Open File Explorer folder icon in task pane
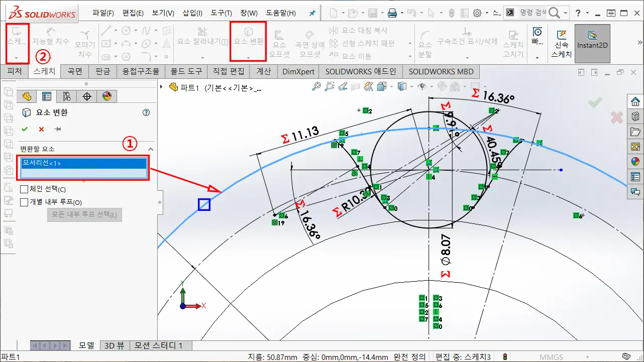644x362 pixels. click(635, 132)
